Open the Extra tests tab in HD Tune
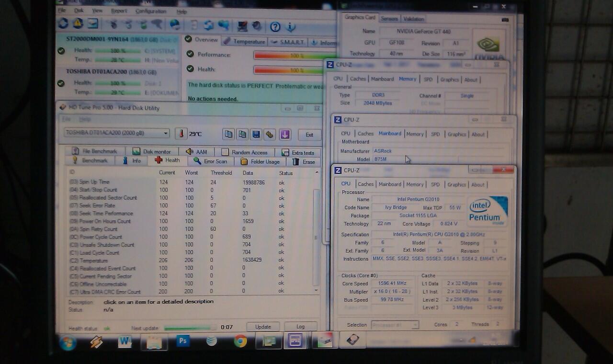Image resolution: width=613 pixels, height=364 pixels. pyautogui.click(x=298, y=153)
